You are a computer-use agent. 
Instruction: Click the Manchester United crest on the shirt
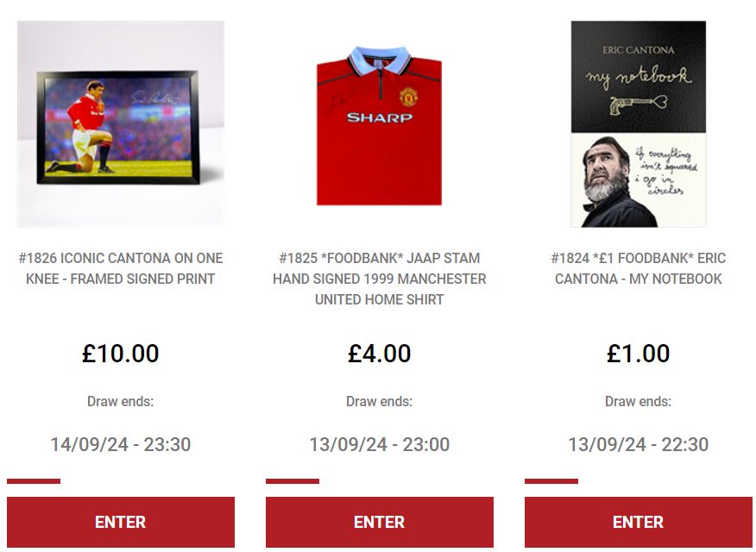(408, 97)
